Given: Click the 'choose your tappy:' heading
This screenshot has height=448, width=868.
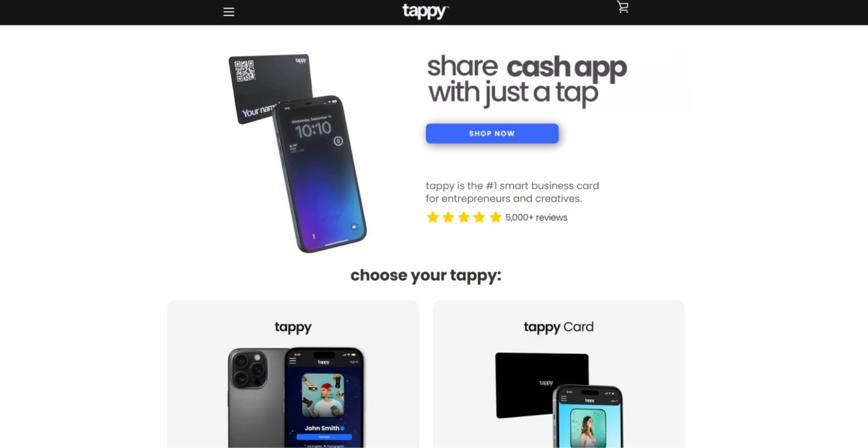Looking at the screenshot, I should click(x=426, y=275).
